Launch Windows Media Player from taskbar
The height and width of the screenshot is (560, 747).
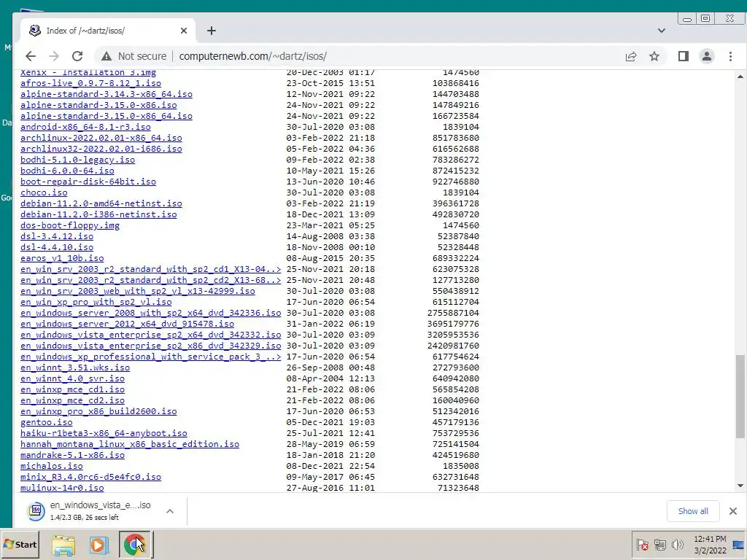[99, 545]
